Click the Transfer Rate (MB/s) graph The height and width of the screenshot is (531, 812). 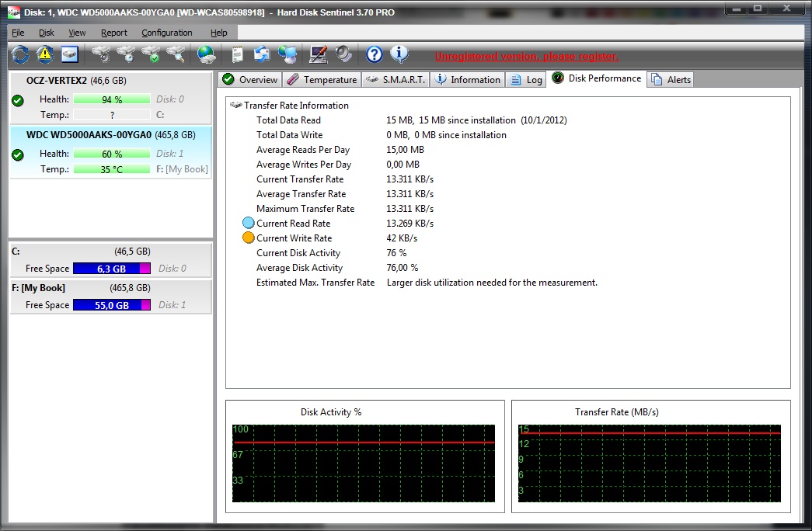click(x=650, y=463)
